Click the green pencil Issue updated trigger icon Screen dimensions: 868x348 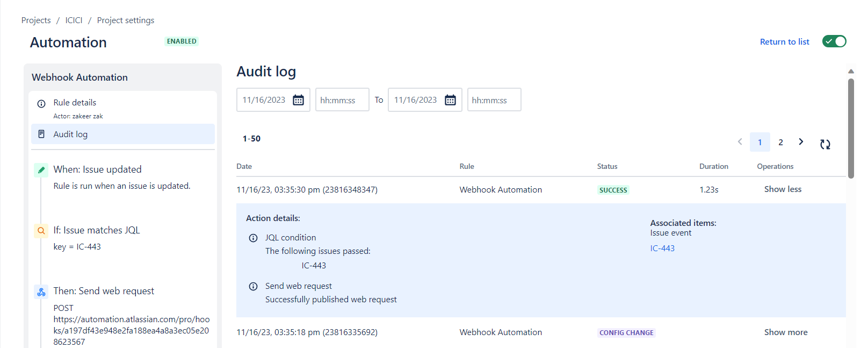pyautogui.click(x=41, y=170)
